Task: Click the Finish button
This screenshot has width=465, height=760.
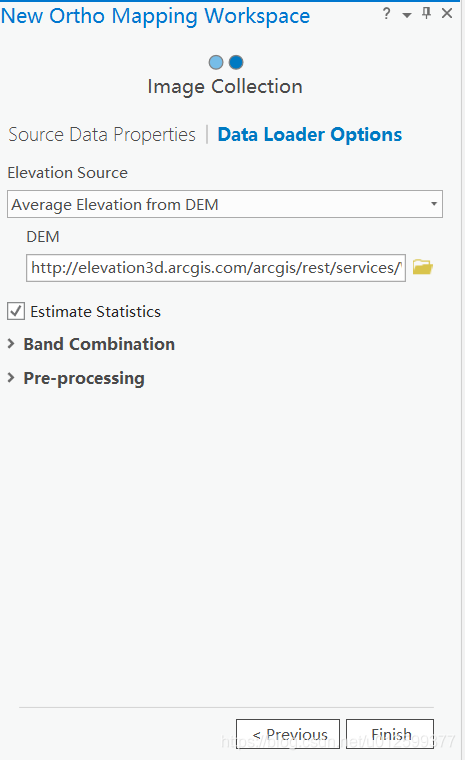Action: tap(390, 734)
